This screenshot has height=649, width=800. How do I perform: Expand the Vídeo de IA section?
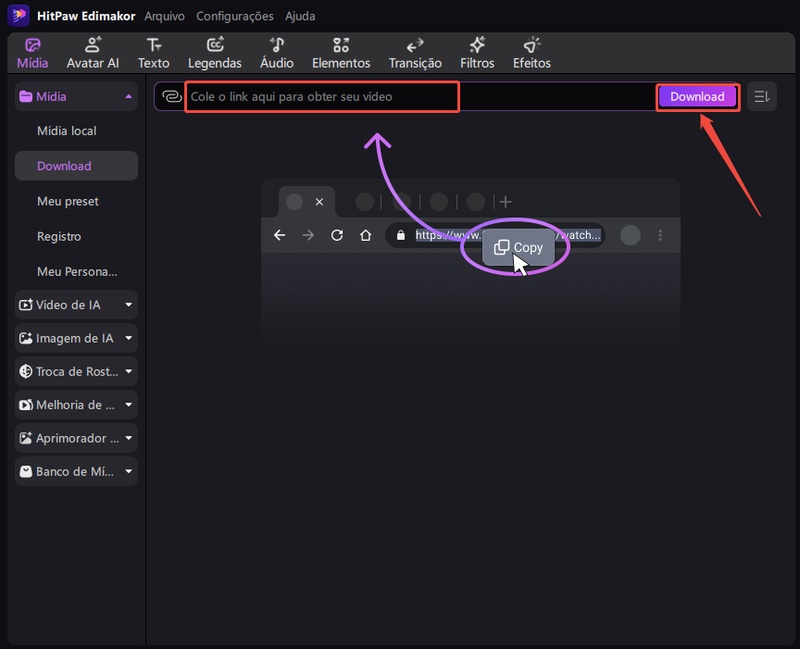coord(129,305)
